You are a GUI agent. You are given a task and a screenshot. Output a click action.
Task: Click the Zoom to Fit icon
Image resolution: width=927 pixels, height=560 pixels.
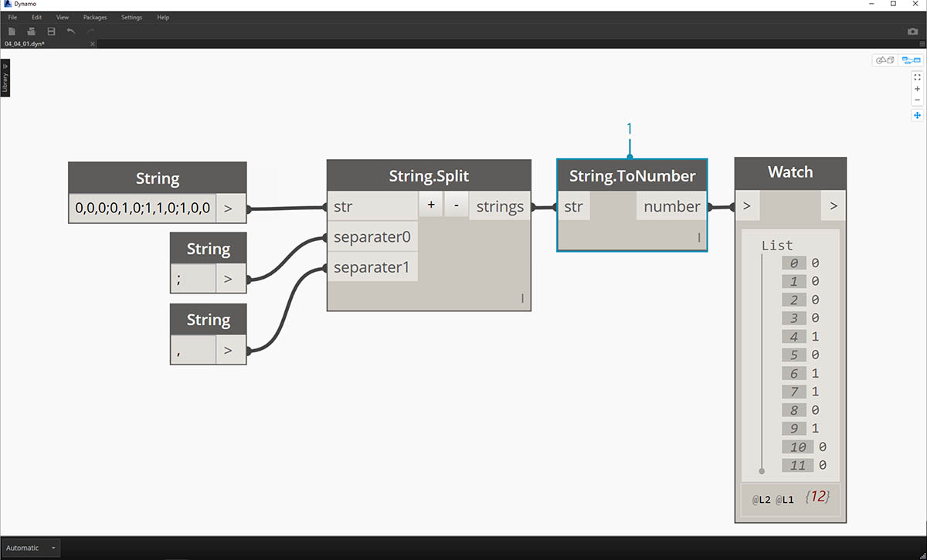pyautogui.click(x=917, y=77)
